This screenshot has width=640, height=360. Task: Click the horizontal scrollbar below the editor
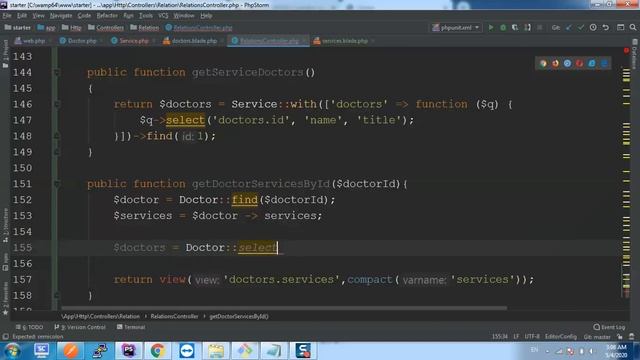click(x=284, y=308)
